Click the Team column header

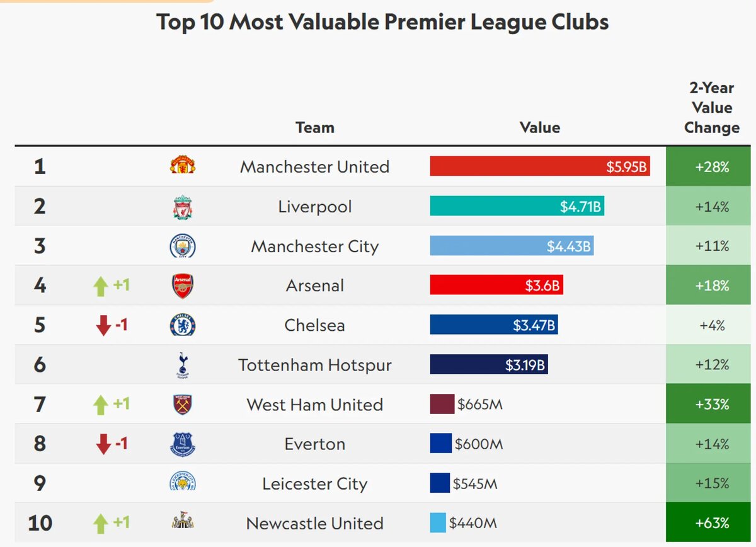[x=315, y=127]
